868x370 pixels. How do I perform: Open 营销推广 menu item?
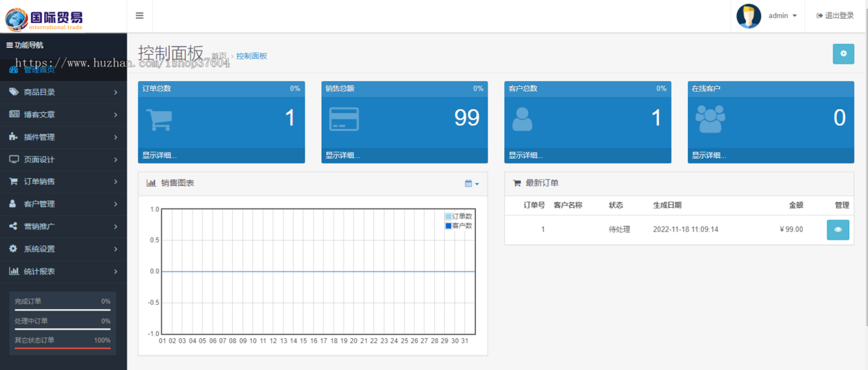[64, 227]
